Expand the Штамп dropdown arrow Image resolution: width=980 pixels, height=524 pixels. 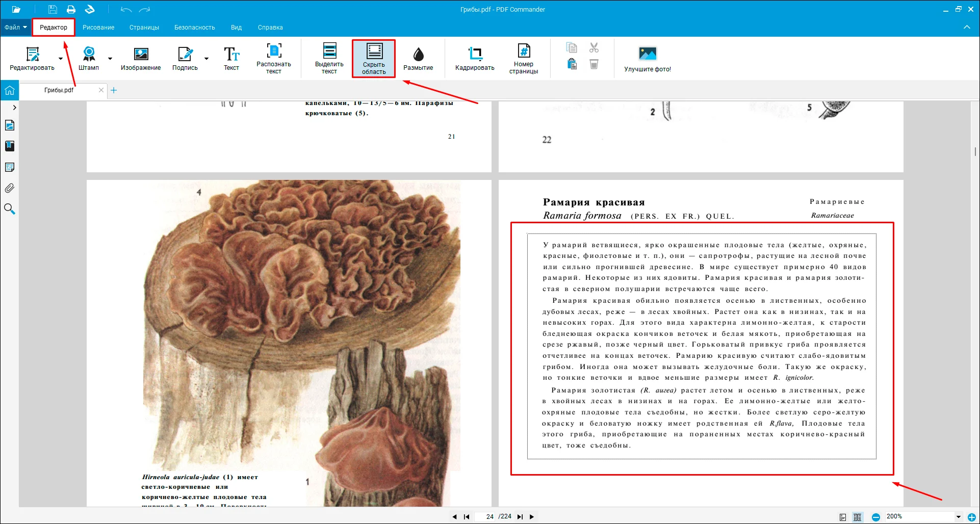pos(110,59)
